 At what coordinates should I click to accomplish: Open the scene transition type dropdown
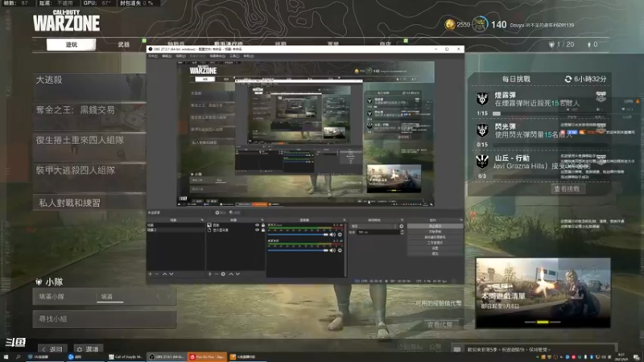[x=374, y=226]
